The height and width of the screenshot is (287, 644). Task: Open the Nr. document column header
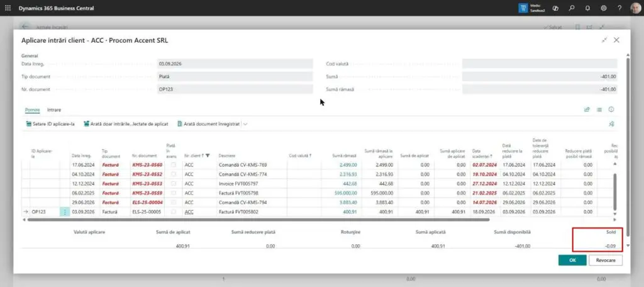(145, 156)
